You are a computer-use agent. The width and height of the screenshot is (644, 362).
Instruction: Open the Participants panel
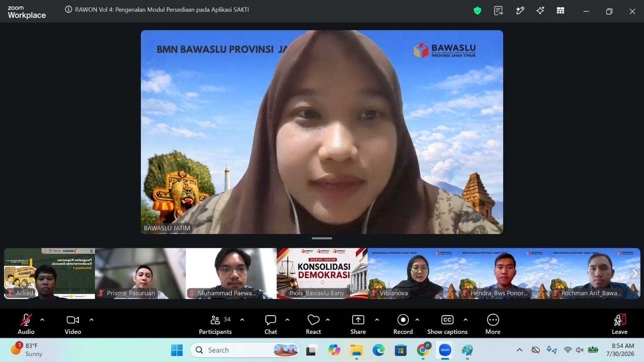click(x=215, y=324)
